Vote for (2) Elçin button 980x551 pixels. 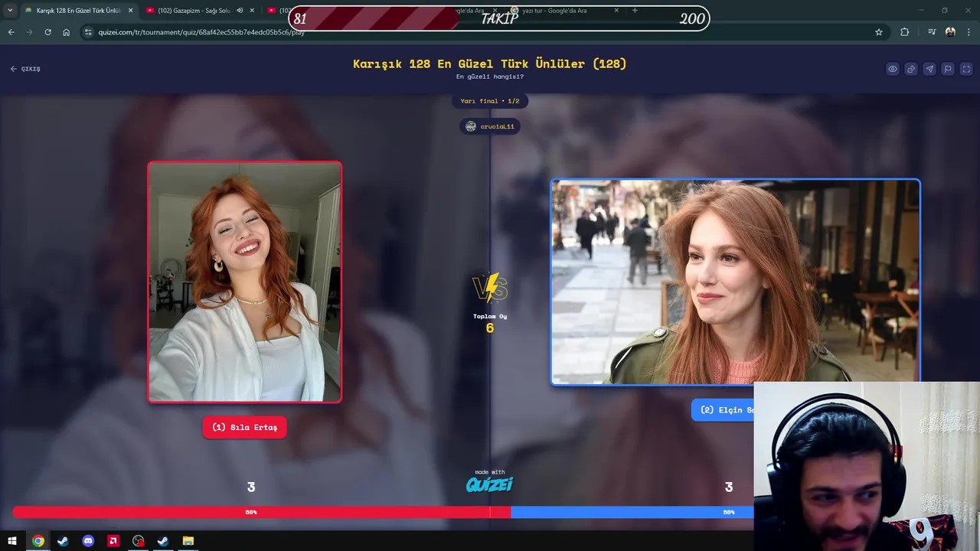click(x=723, y=410)
